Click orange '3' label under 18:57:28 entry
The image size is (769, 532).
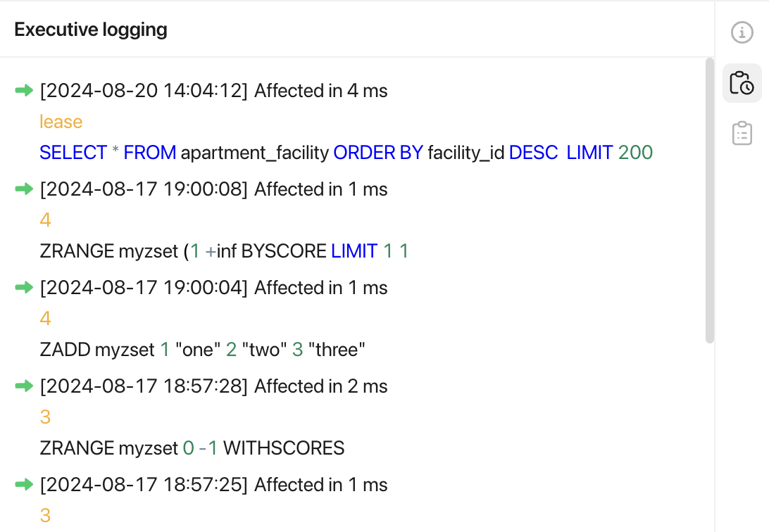point(45,417)
